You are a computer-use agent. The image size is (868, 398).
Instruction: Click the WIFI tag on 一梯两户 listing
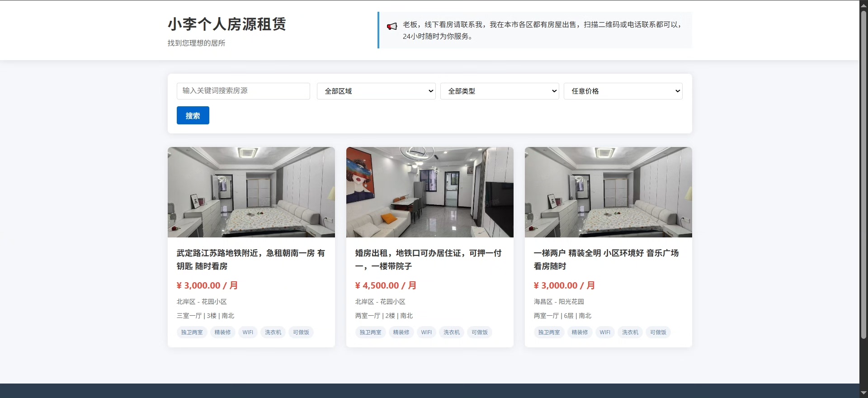(x=605, y=332)
